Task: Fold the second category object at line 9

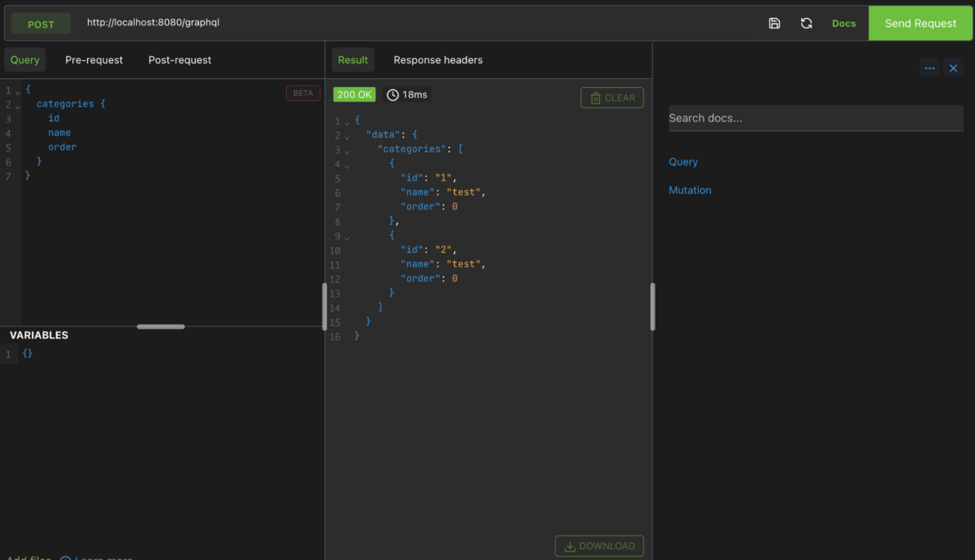Action: coord(347,237)
